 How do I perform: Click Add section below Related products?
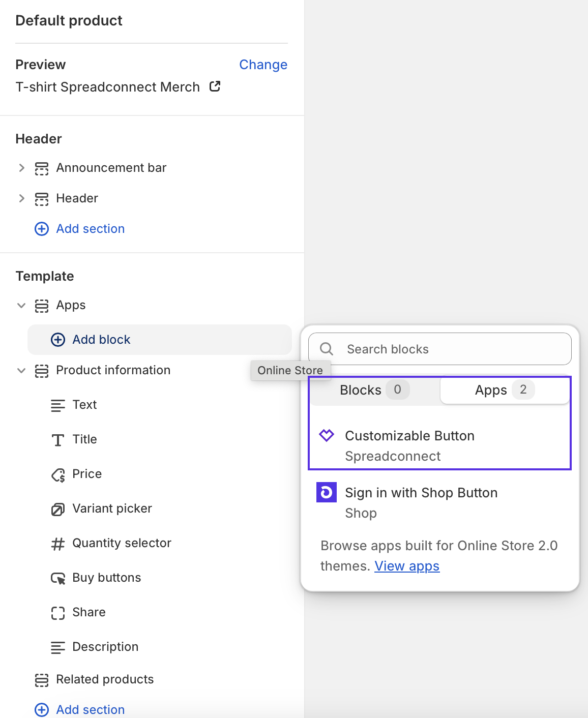pos(91,710)
